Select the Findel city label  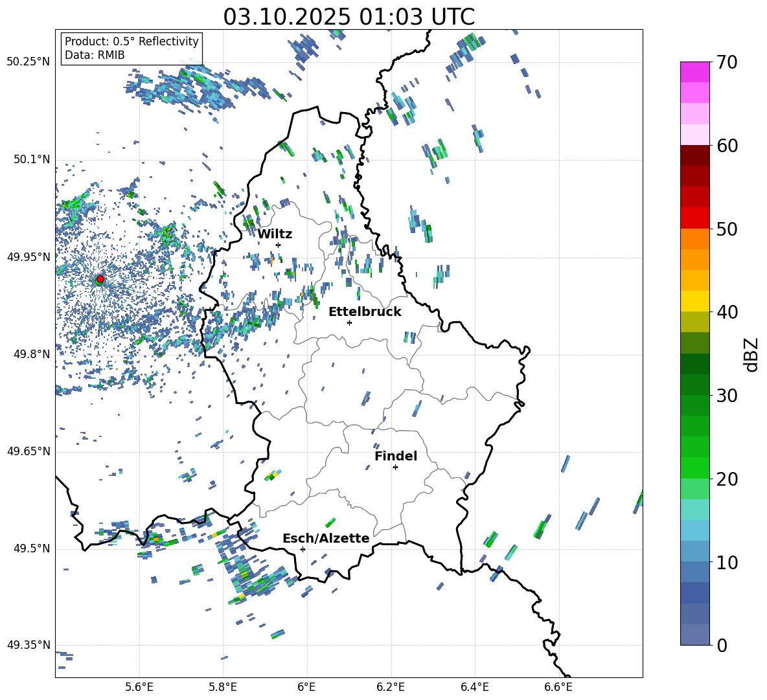click(396, 456)
